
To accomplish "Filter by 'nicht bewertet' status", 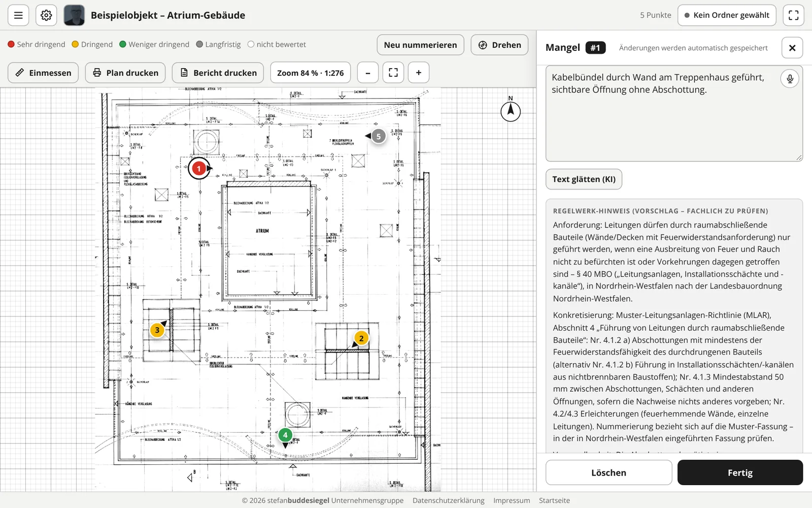I will [x=277, y=44].
